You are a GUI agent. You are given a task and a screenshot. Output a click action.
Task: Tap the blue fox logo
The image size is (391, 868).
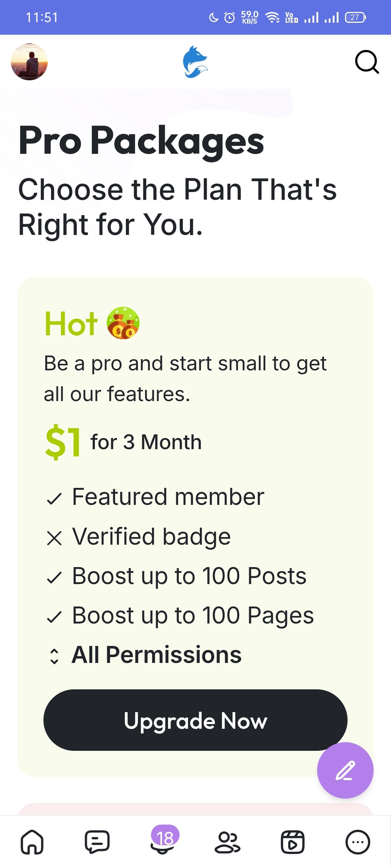(x=195, y=62)
